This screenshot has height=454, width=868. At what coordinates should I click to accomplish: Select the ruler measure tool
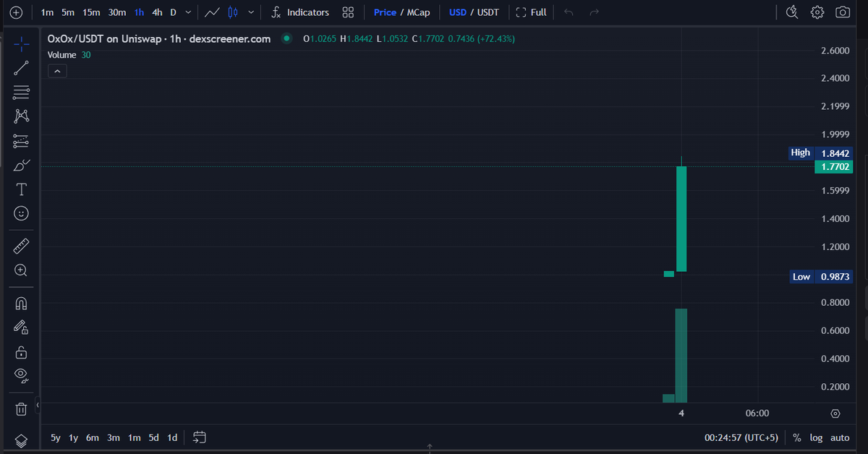(22, 246)
